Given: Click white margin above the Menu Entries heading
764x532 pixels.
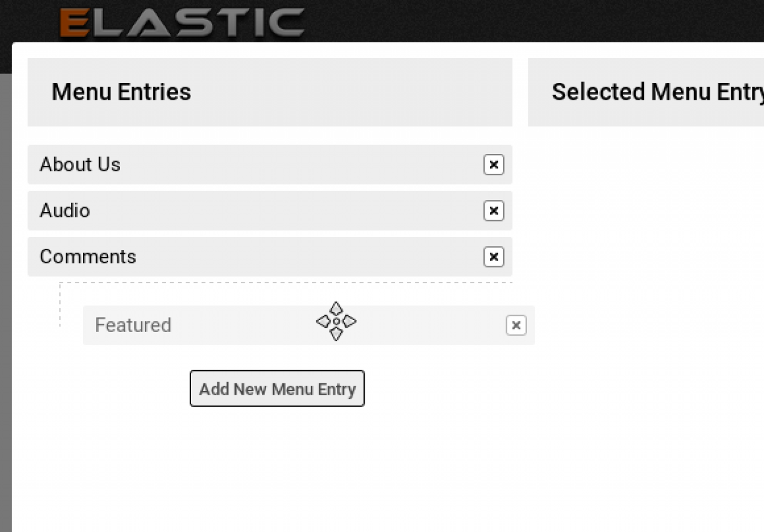Looking at the screenshot, I should (269, 50).
